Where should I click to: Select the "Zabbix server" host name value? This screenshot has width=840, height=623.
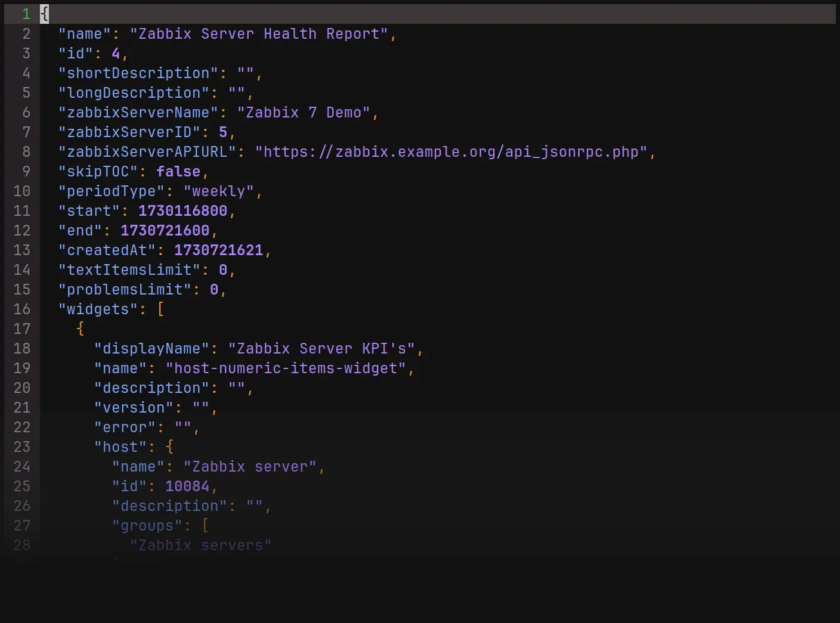coord(250,467)
